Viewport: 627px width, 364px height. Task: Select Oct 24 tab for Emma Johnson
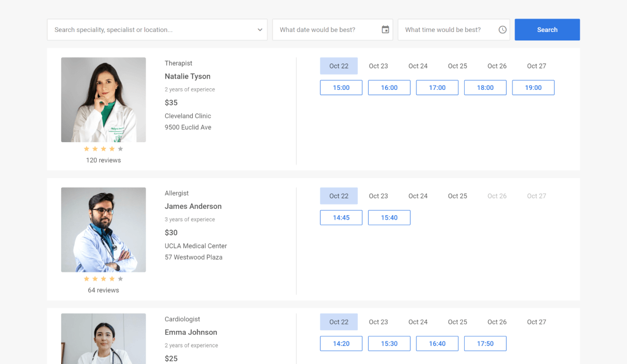point(418,322)
